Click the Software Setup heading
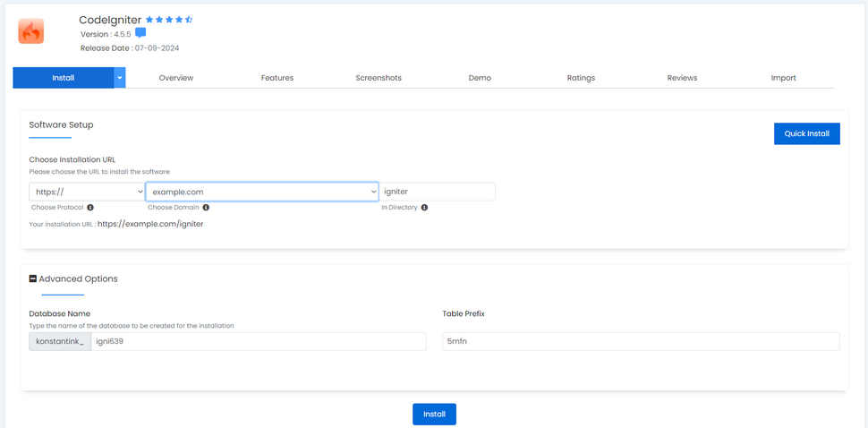Image resolution: width=868 pixels, height=428 pixels. point(61,124)
